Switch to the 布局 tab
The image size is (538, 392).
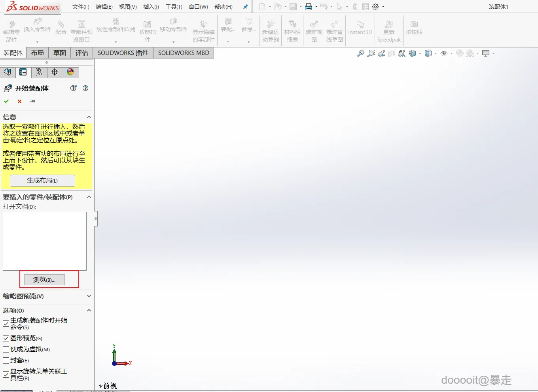click(x=38, y=53)
